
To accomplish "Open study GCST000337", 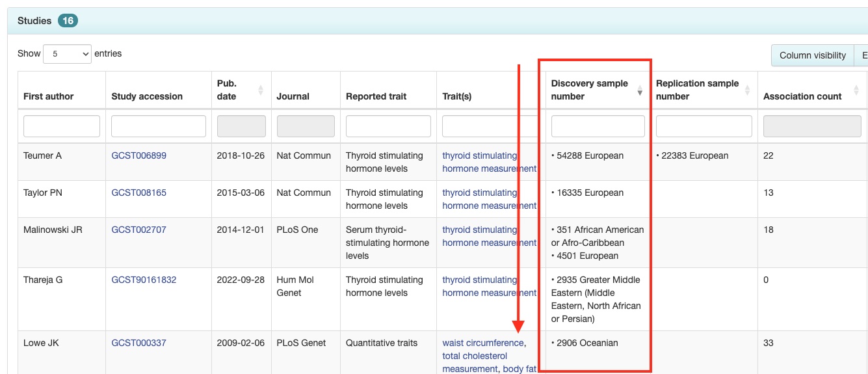I will click(x=139, y=343).
